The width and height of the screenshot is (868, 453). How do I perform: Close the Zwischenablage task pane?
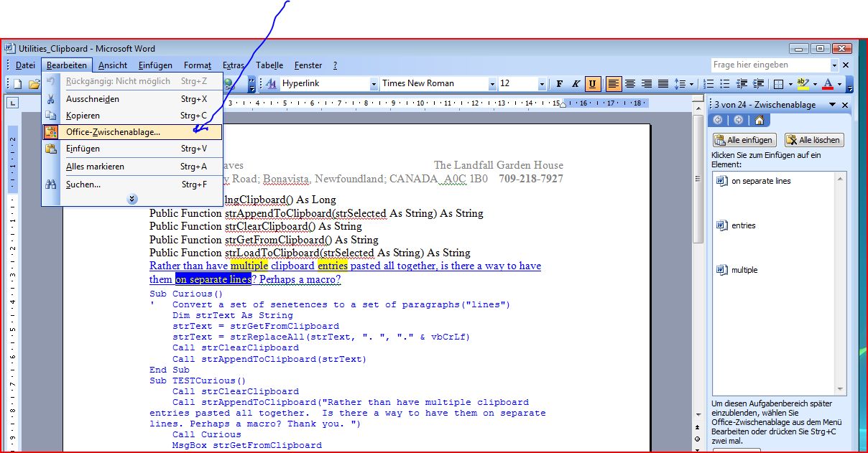845,105
